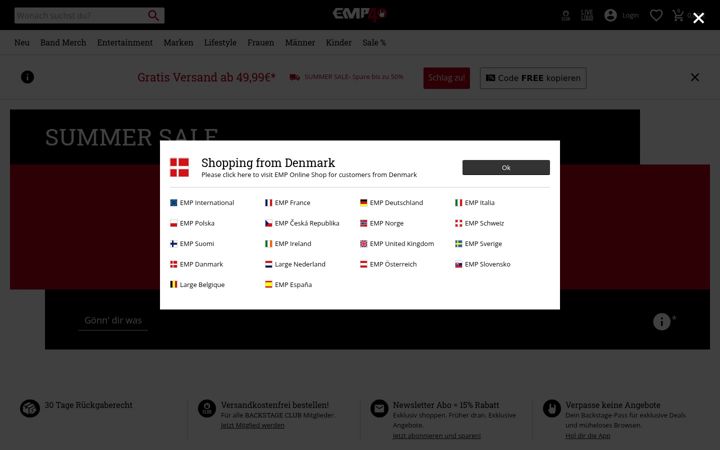Open the Entertainment menu
Image resolution: width=720 pixels, height=450 pixels.
125,43
